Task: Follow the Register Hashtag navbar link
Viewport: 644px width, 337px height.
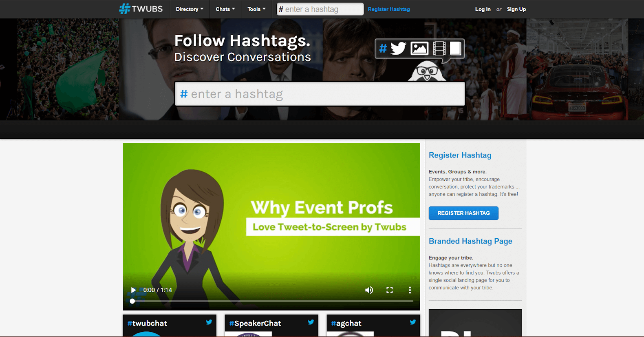Action: (389, 9)
